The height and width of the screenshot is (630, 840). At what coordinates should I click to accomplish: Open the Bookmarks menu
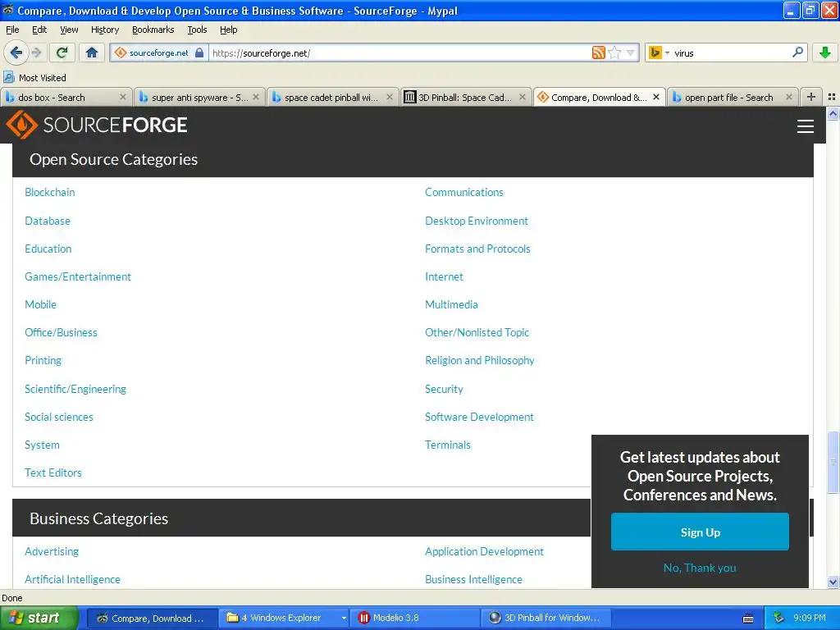(153, 30)
